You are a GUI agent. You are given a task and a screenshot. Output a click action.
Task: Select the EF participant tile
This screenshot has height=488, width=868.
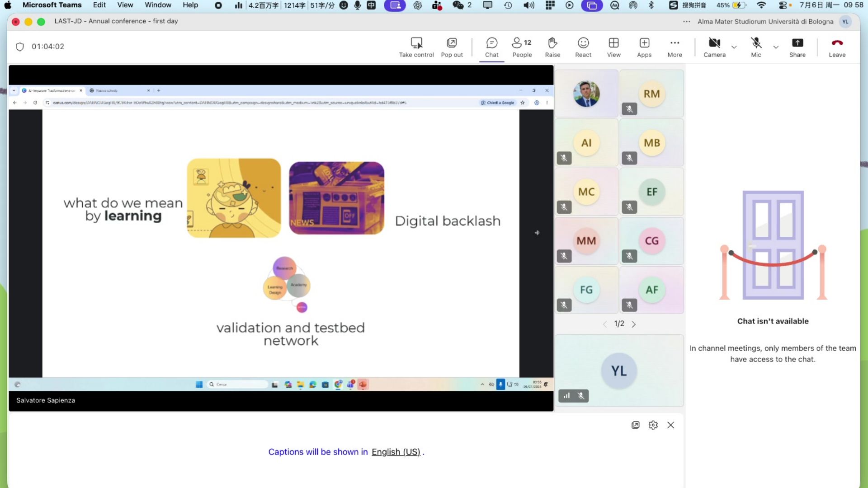pyautogui.click(x=651, y=192)
